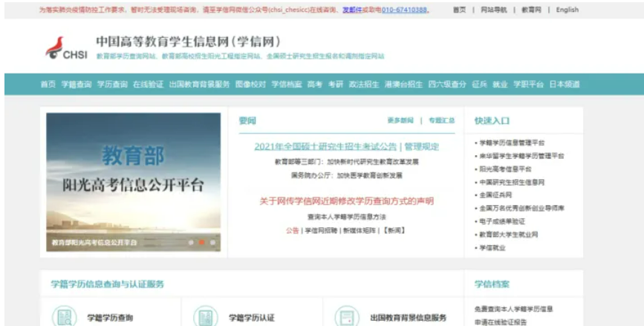
Task: Open the 学籍学历认证 service icon
Action: pyautogui.click(x=206, y=316)
